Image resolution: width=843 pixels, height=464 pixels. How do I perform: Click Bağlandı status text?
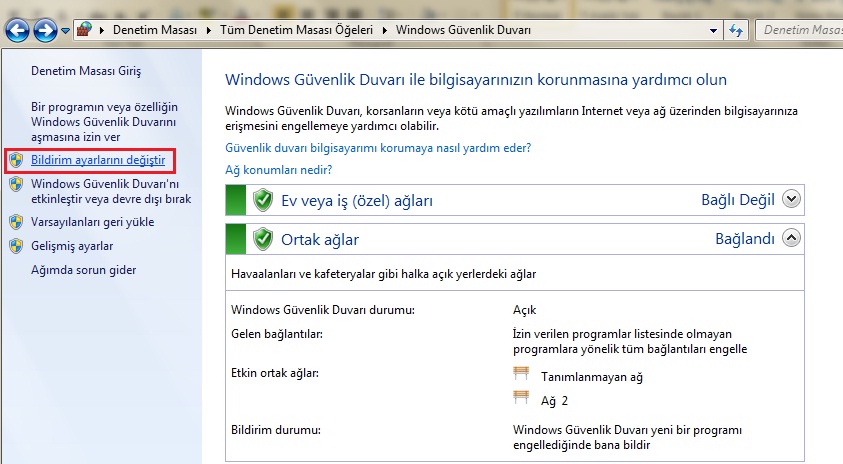(745, 239)
